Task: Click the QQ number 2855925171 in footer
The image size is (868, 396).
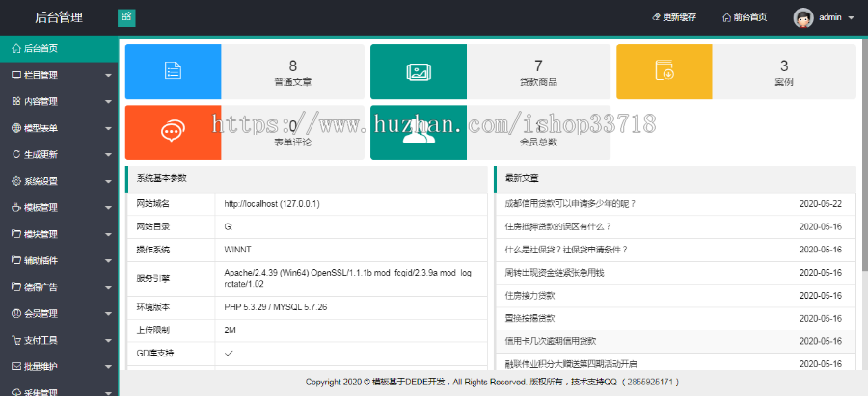Action: coord(651,383)
